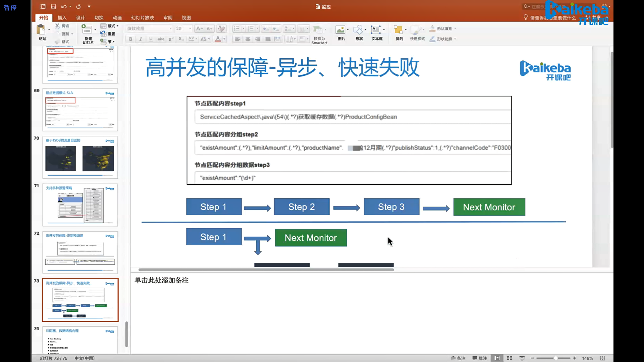Open the Insert (插入) ribbon tab
Screen dimensions: 644x362
[62, 18]
